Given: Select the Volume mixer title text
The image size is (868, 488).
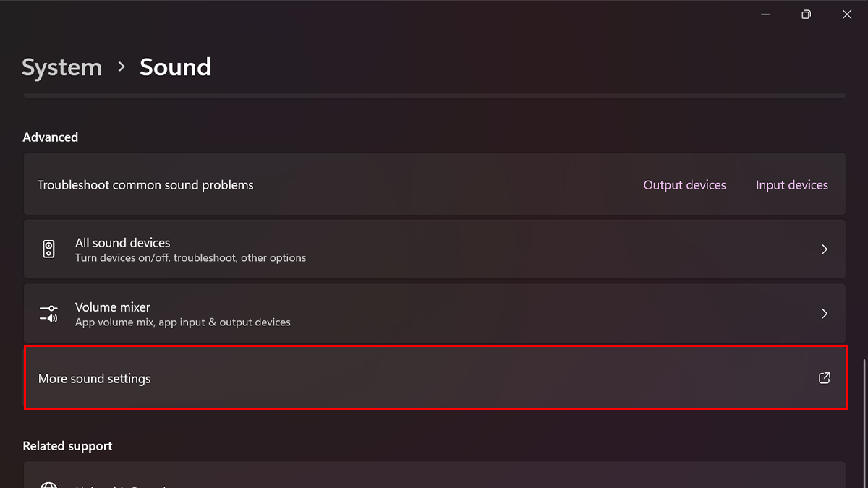Looking at the screenshot, I should [112, 307].
